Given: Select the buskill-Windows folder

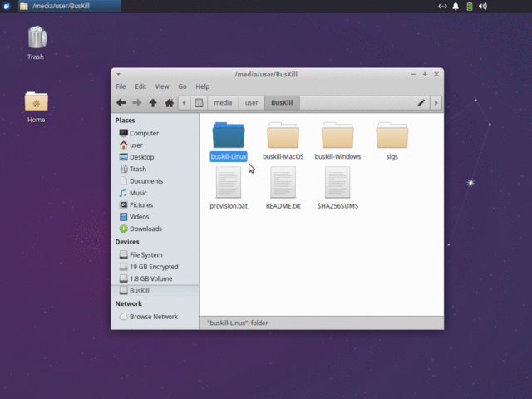Looking at the screenshot, I should pyautogui.click(x=337, y=141).
